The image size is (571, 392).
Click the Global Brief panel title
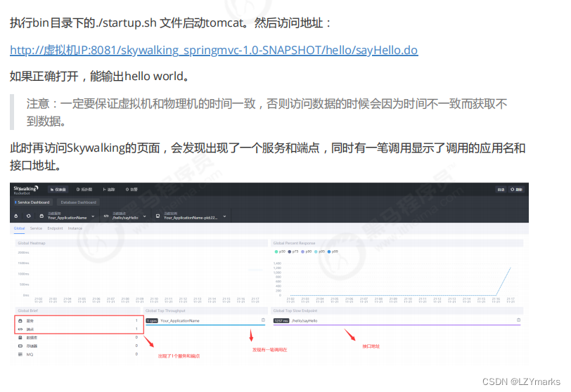point(28,311)
